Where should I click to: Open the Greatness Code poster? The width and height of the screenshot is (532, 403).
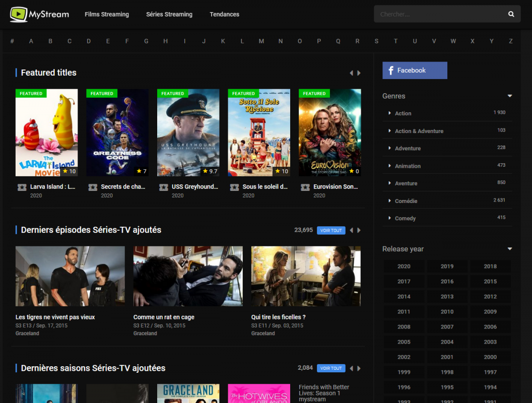pyautogui.click(x=117, y=132)
